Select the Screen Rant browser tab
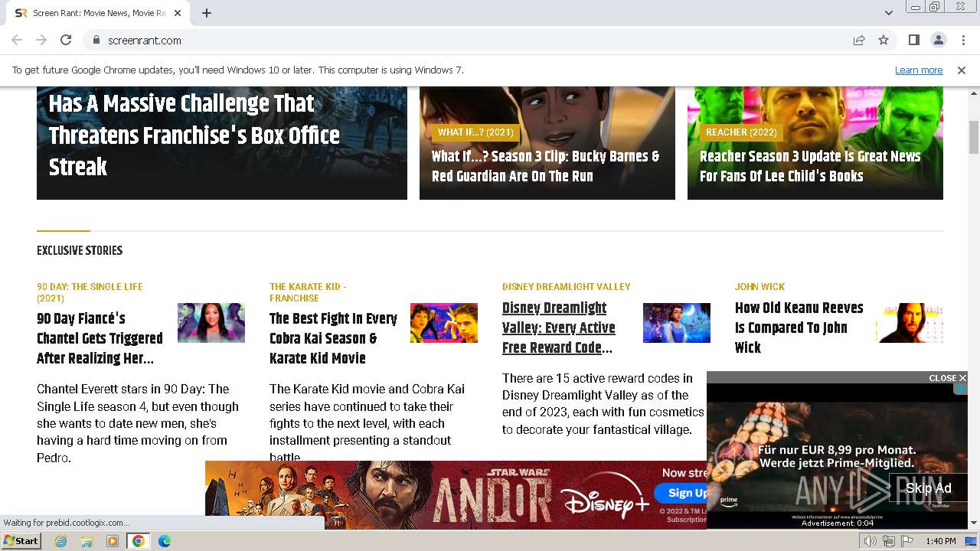The width and height of the screenshot is (980, 551). click(98, 13)
